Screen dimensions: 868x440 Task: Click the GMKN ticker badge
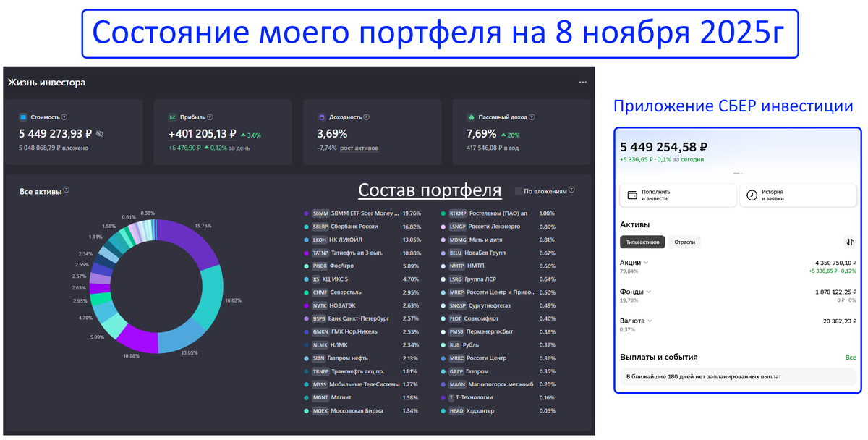(x=320, y=331)
